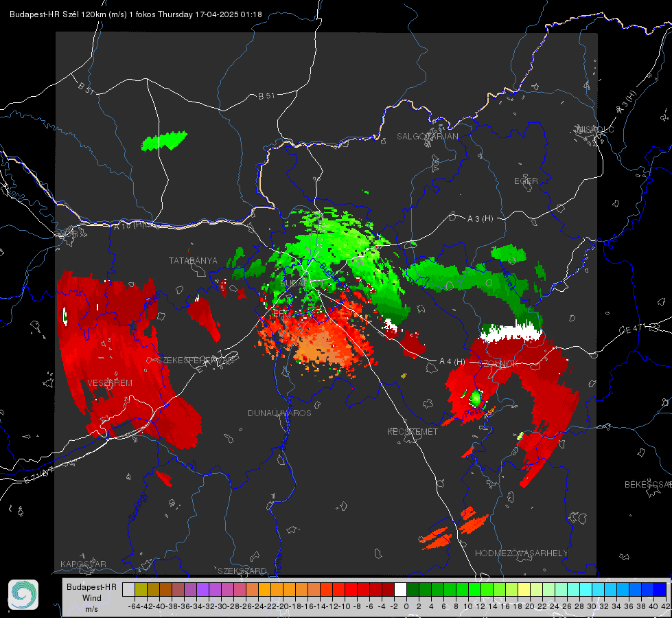Click the TATABÁNYA city label
The image size is (672, 618).
coord(193,260)
